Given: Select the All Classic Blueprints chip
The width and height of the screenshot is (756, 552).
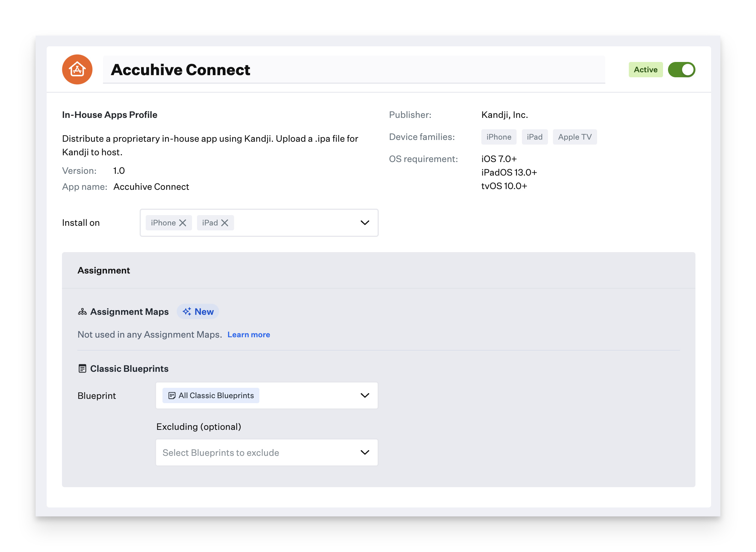Looking at the screenshot, I should pos(216,396).
